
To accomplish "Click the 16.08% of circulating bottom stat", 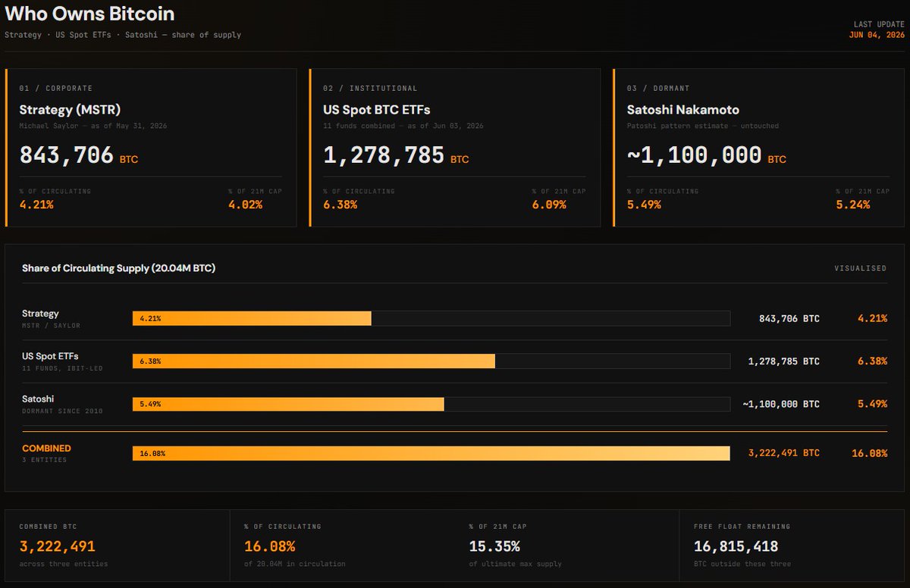I will (x=270, y=546).
